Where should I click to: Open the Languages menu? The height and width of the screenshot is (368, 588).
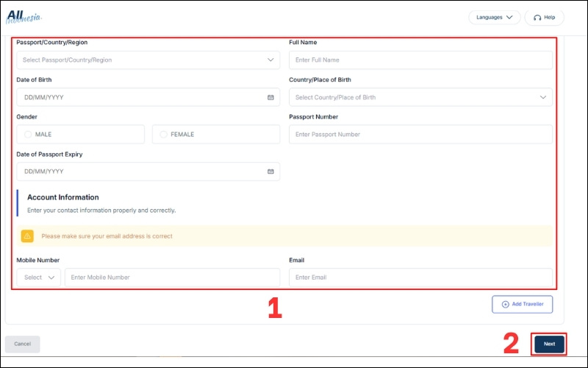494,17
